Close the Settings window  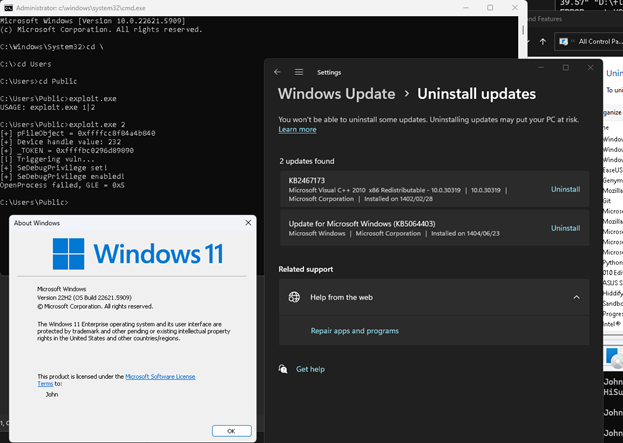tap(590, 68)
